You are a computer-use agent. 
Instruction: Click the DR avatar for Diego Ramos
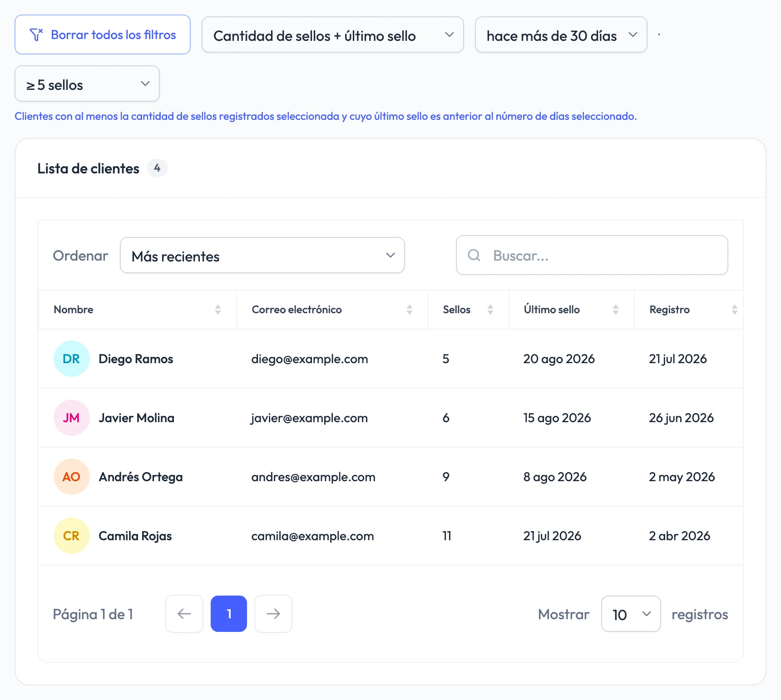click(x=72, y=359)
